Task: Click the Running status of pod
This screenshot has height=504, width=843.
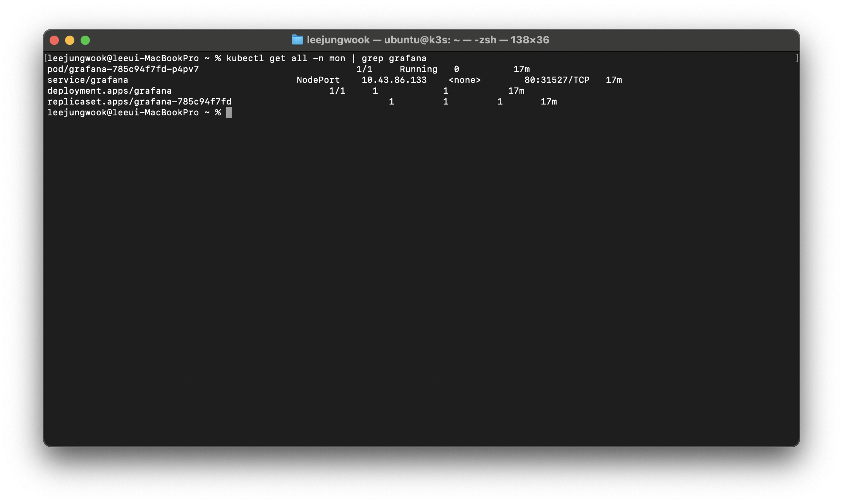Action: (x=418, y=69)
